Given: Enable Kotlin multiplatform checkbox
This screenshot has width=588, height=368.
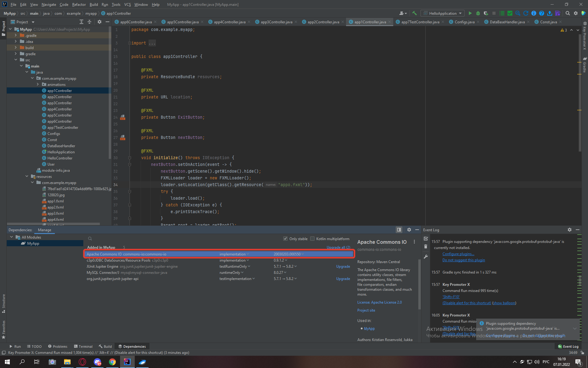Looking at the screenshot, I should (x=312, y=239).
